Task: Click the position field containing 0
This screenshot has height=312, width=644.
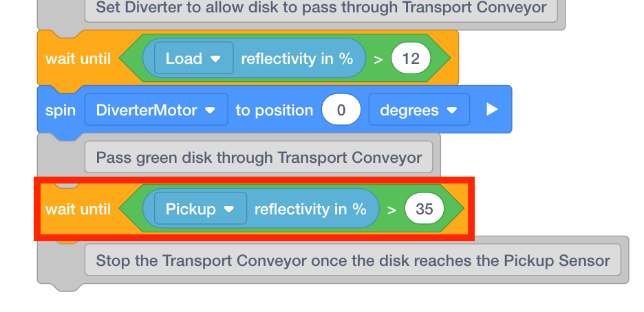Action: point(341,110)
